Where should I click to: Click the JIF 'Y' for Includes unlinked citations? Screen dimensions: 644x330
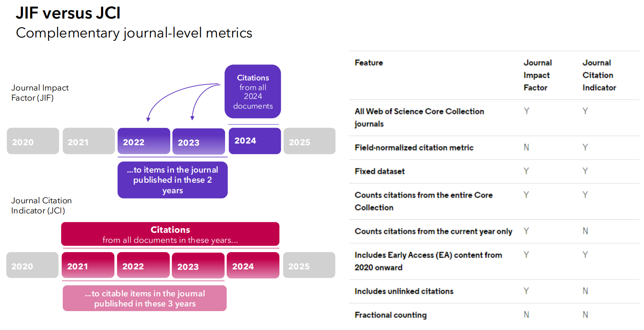click(x=526, y=290)
